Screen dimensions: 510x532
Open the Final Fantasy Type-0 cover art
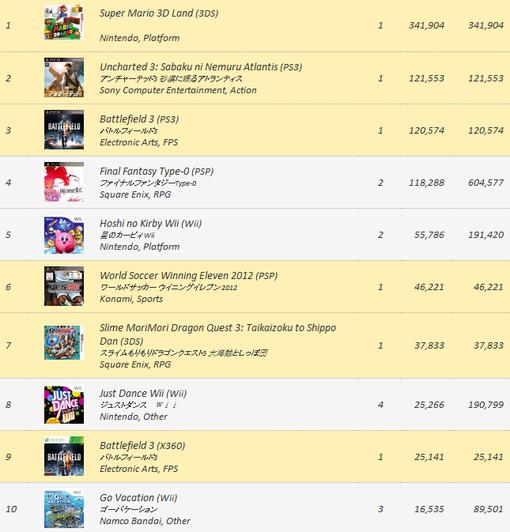(64, 182)
